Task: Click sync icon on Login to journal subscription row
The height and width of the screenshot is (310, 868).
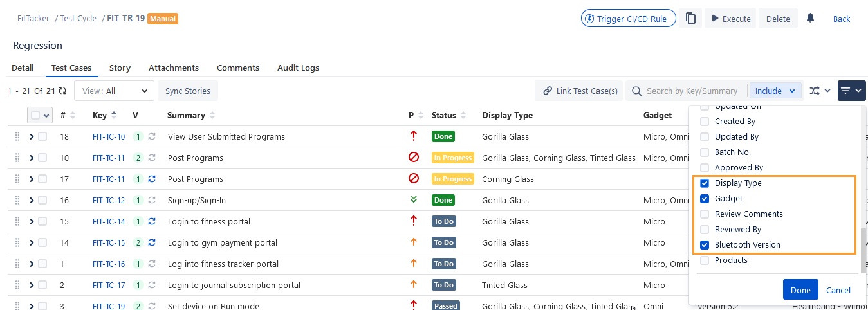Action: (x=152, y=285)
